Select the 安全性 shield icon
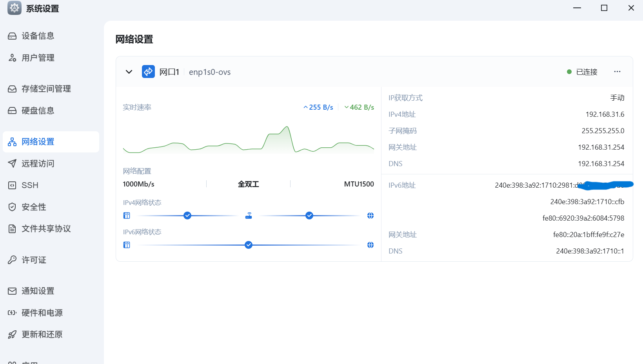643x364 pixels. [x=12, y=207]
